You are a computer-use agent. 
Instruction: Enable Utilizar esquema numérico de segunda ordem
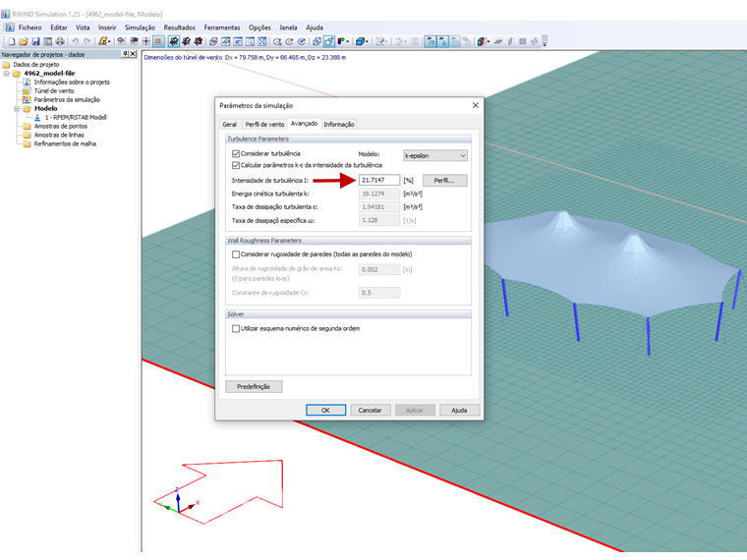click(x=235, y=328)
